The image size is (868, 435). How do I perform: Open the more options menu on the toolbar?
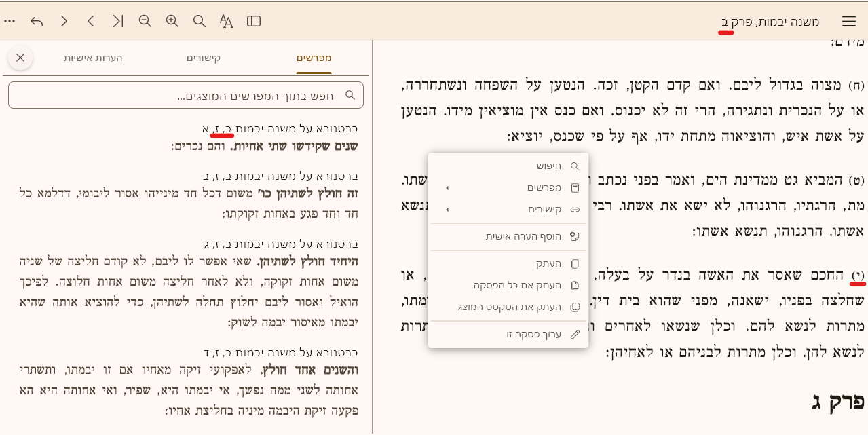pyautogui.click(x=10, y=21)
